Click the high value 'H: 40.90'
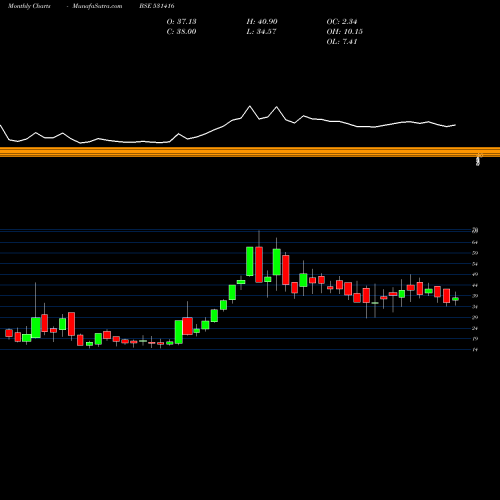Image resolution: width=500 pixels, height=500 pixels. [262, 22]
